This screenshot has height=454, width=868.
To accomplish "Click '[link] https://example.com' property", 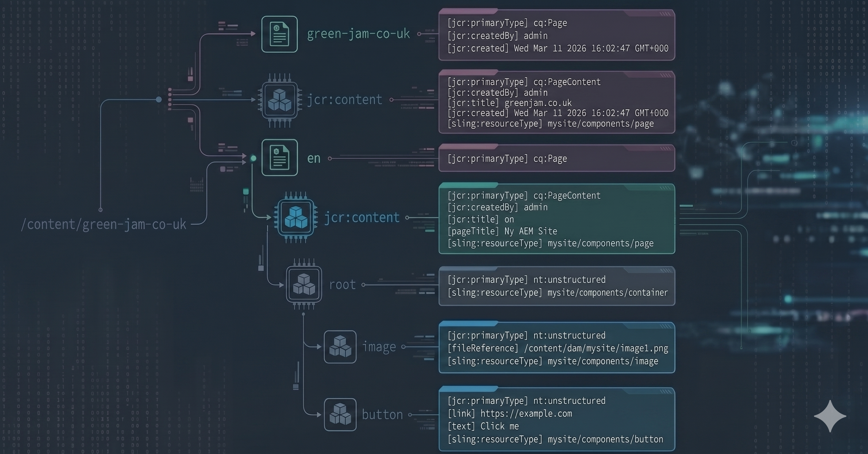I will (x=510, y=413).
